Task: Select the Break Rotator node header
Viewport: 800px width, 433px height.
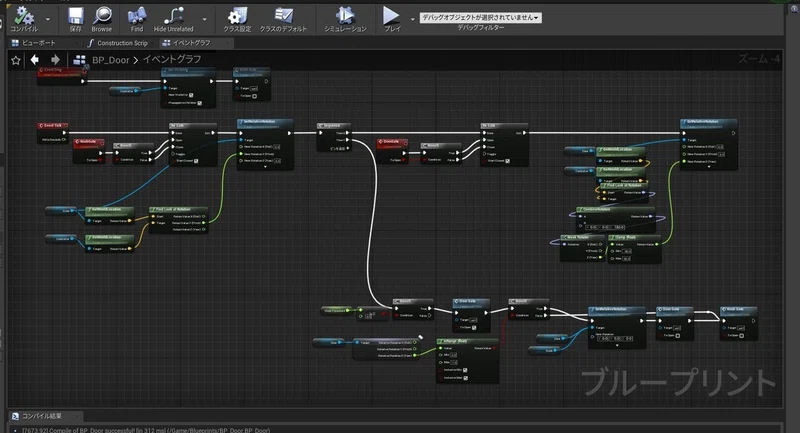Action: (582, 237)
